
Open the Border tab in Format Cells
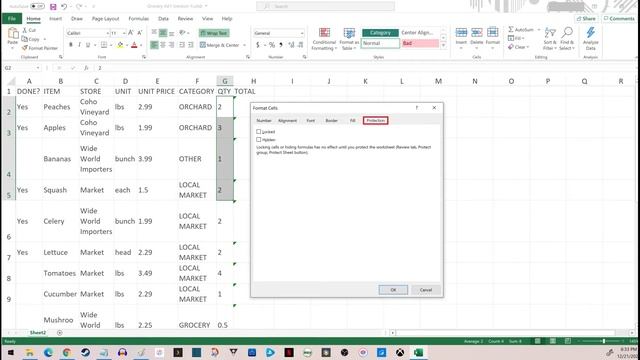coord(331,120)
